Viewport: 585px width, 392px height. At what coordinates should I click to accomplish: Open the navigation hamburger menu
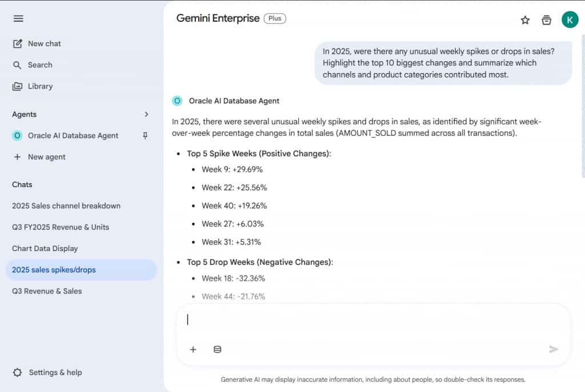tap(18, 18)
